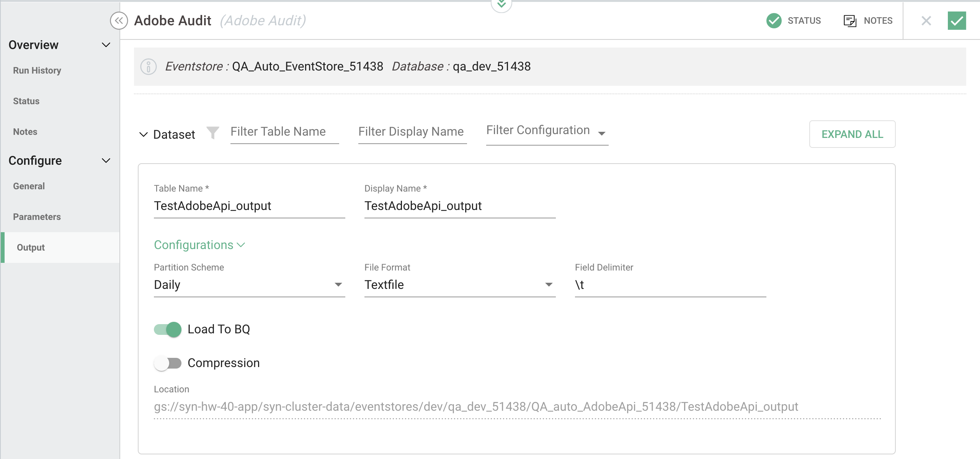
Task: Open Run History under Overview
Action: pos(37,70)
